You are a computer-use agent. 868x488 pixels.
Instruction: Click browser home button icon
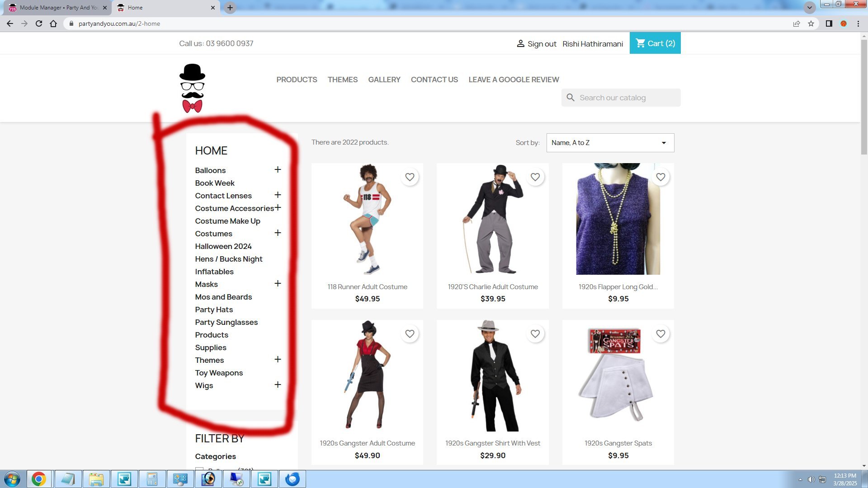tap(53, 23)
